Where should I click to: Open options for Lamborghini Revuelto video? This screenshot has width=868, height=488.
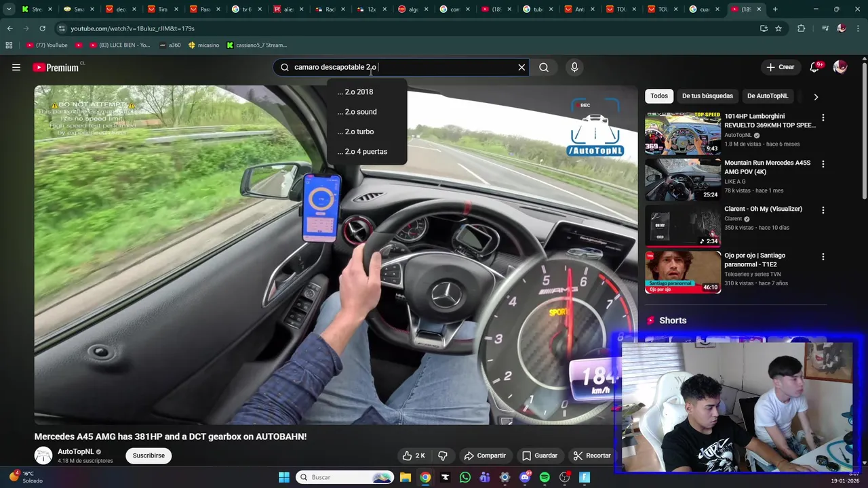[x=823, y=117]
